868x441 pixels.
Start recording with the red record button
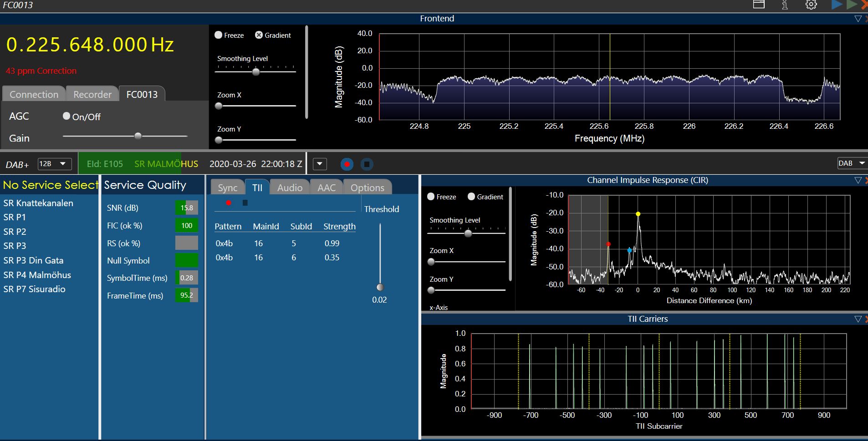coord(347,164)
